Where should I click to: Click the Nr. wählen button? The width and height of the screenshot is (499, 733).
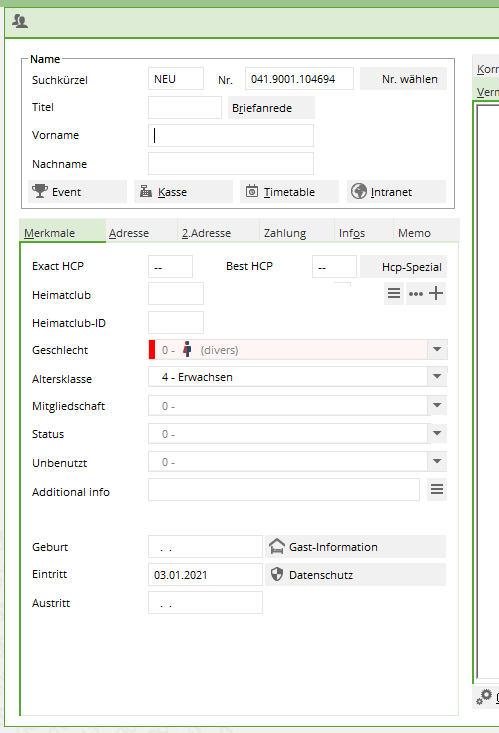click(x=404, y=79)
